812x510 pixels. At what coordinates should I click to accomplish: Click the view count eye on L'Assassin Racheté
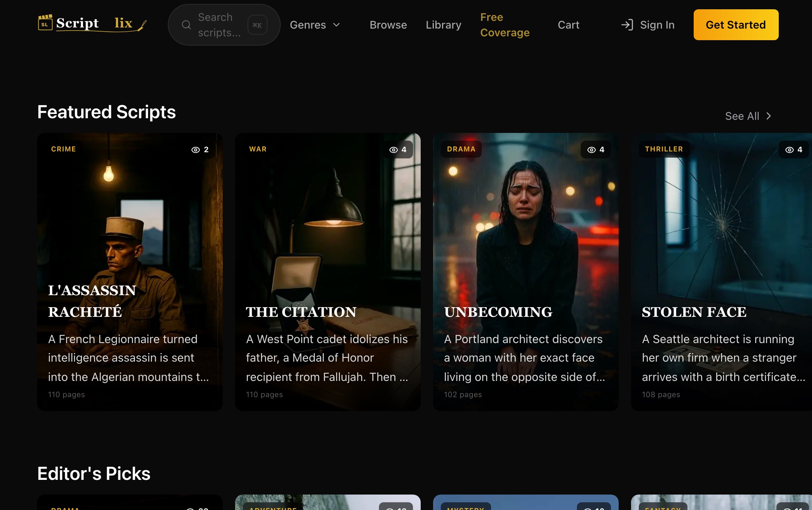point(196,150)
